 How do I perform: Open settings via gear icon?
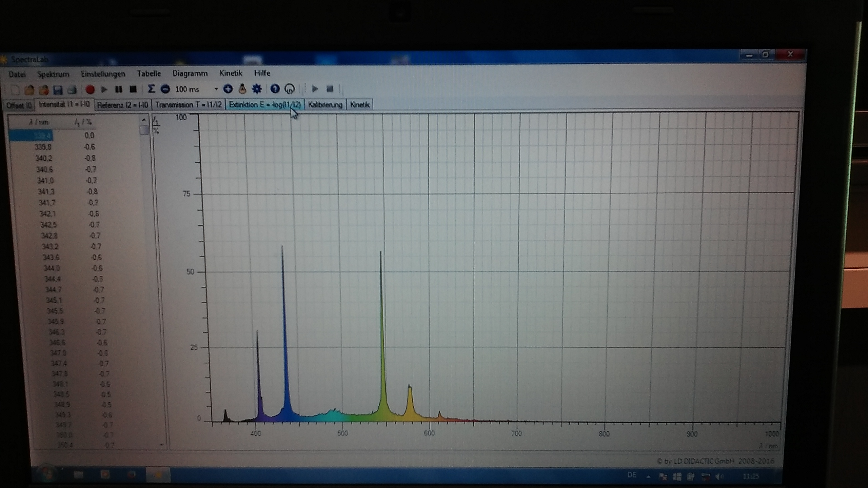[x=257, y=89]
